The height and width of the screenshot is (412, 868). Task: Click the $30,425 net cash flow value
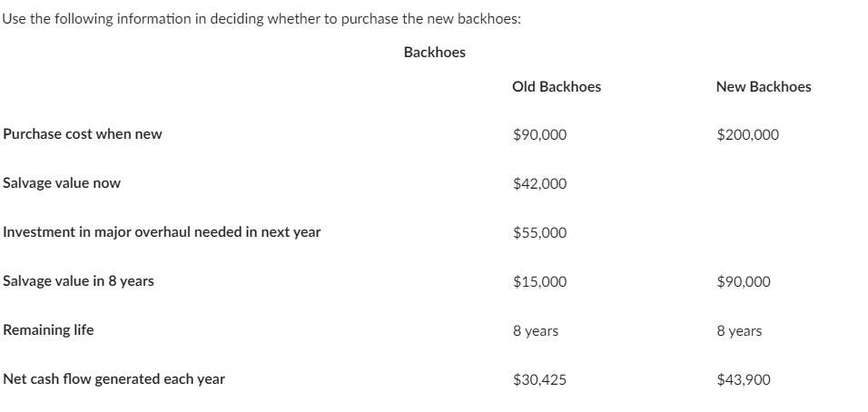539,380
